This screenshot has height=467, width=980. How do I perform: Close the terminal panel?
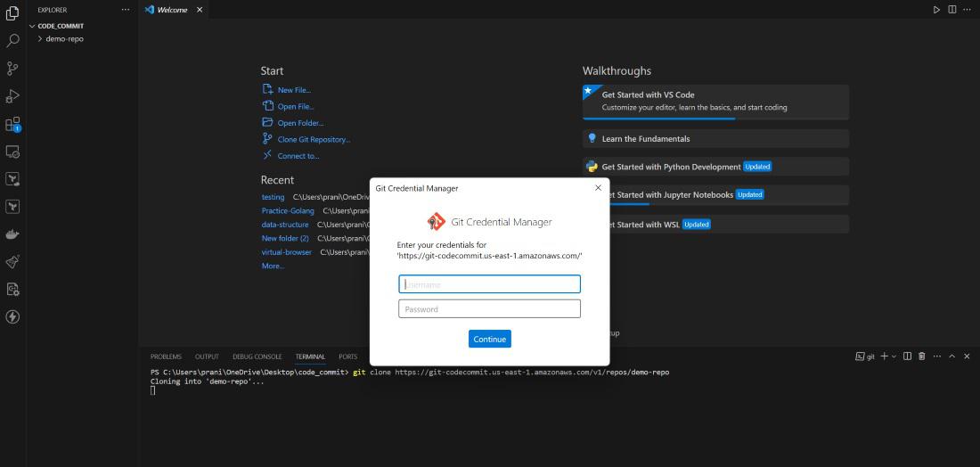pyautogui.click(x=968, y=356)
